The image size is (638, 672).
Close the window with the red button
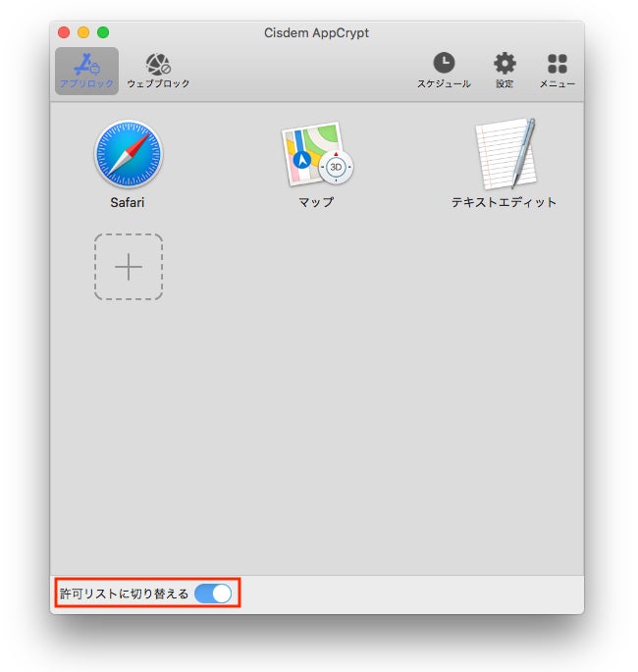pyautogui.click(x=64, y=32)
